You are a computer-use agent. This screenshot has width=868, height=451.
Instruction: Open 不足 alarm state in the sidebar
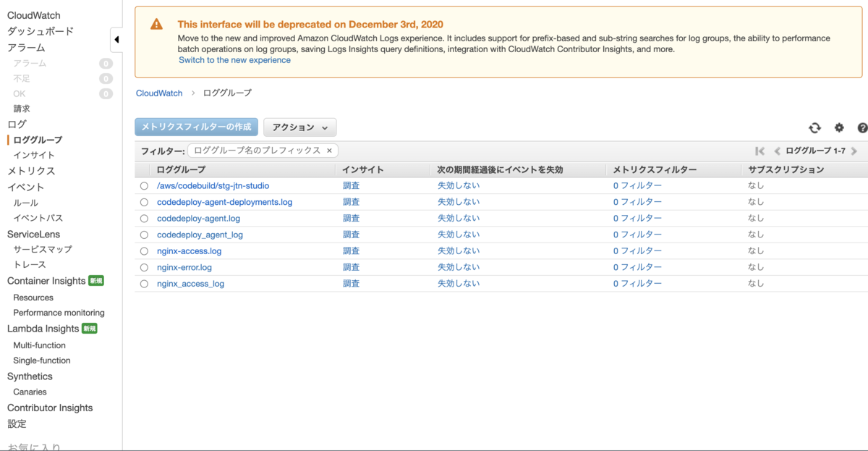click(x=22, y=79)
